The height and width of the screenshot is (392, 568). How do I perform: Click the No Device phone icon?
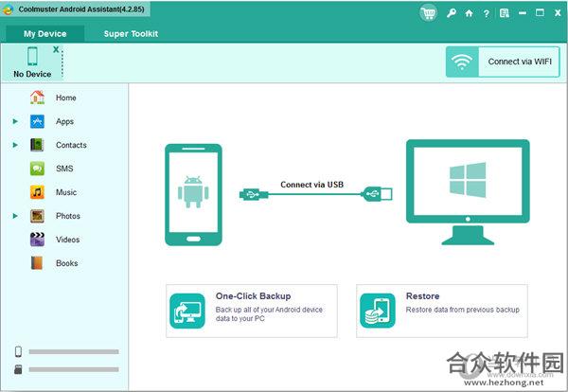click(32, 57)
